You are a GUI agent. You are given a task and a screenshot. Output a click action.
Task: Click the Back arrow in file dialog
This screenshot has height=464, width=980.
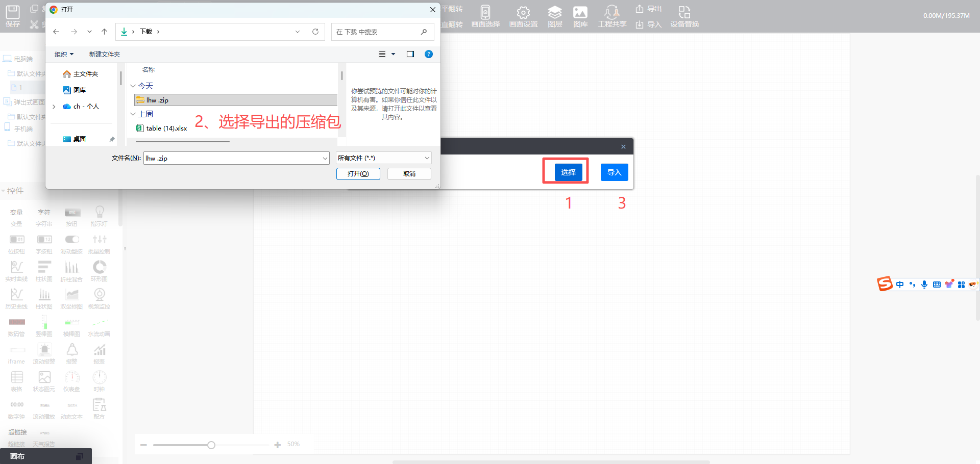[x=56, y=32]
